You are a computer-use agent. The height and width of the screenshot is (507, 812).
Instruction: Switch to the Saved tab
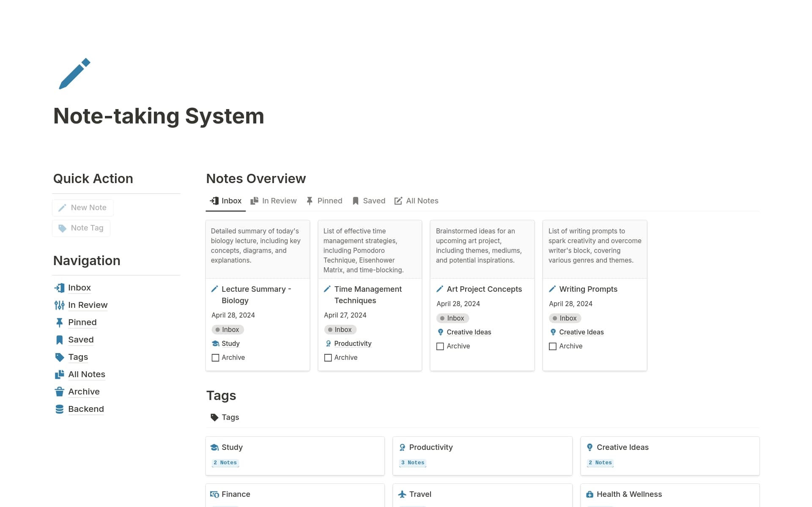[368, 200]
